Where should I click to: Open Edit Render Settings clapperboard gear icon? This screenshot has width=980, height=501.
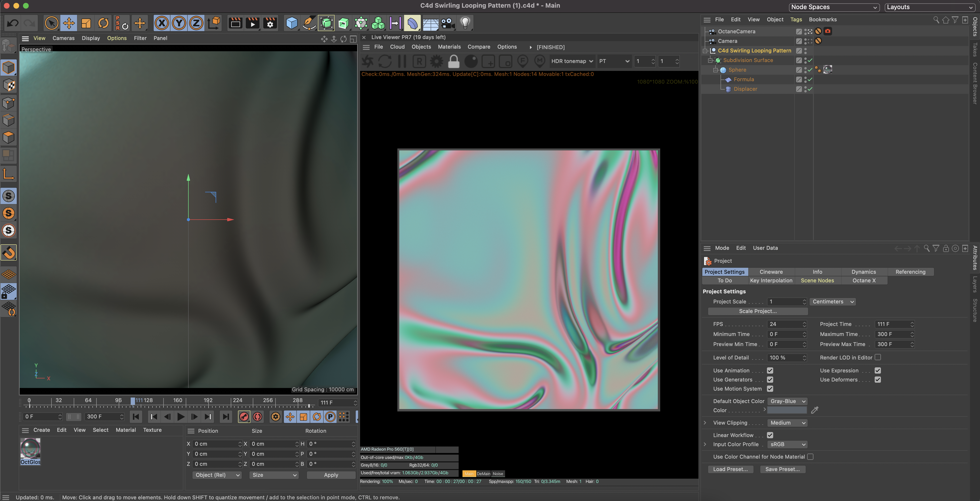point(270,23)
